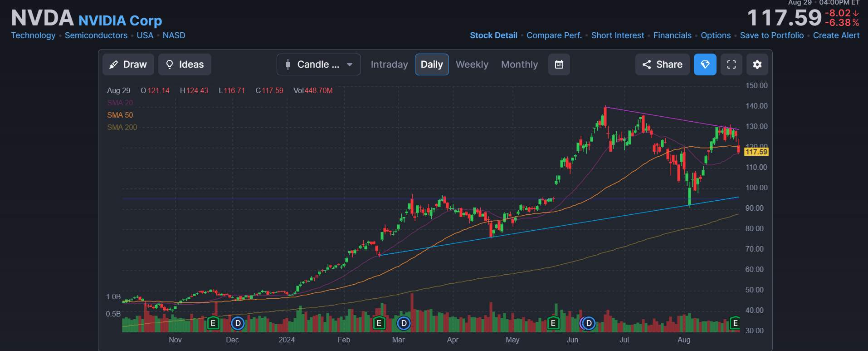Screen dimensions: 868x351
Task: Click the dividend D marker after June
Action: point(589,323)
